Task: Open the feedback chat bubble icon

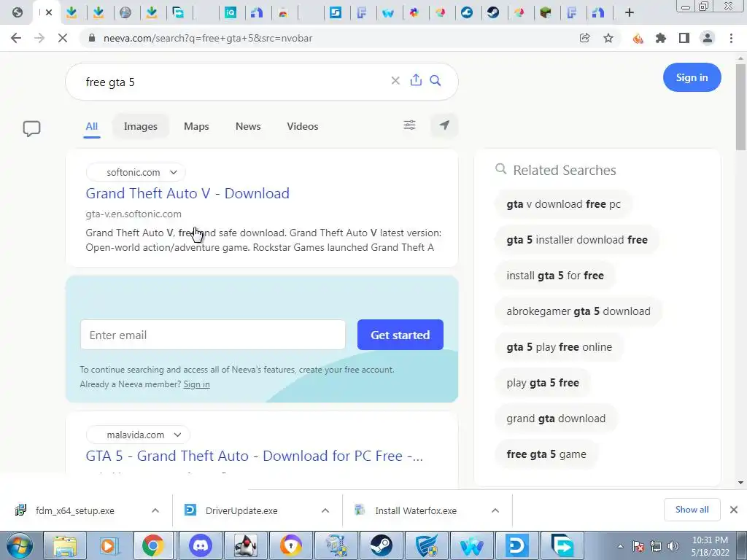Action: point(31,128)
